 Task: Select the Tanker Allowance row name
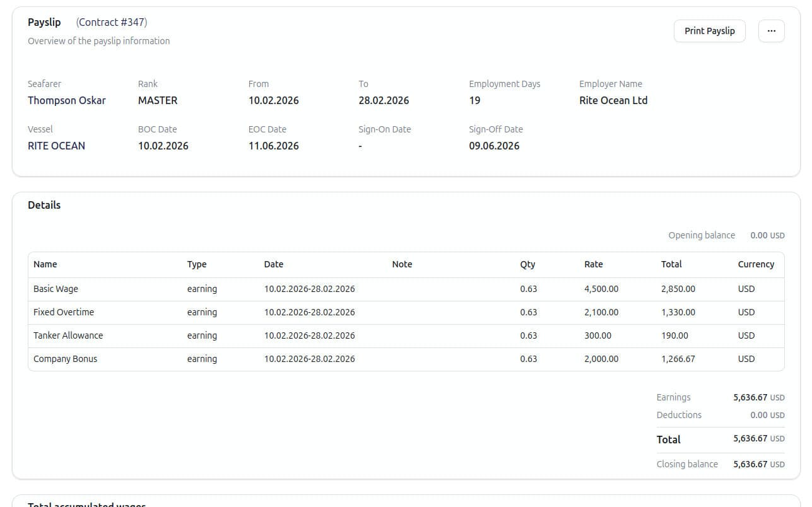[x=68, y=335]
